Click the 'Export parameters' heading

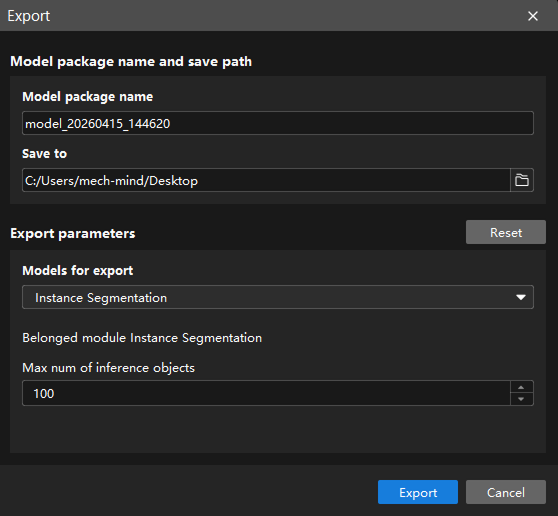(x=73, y=233)
